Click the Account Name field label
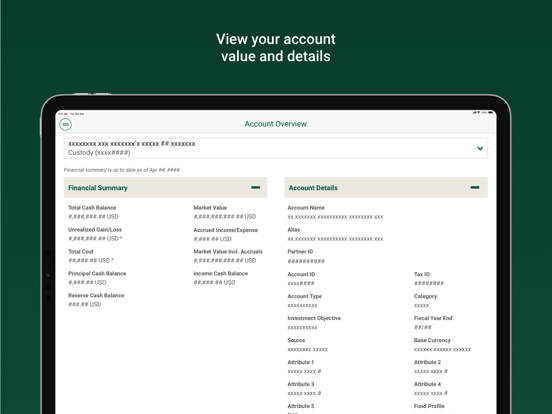The image size is (552, 414). (306, 208)
